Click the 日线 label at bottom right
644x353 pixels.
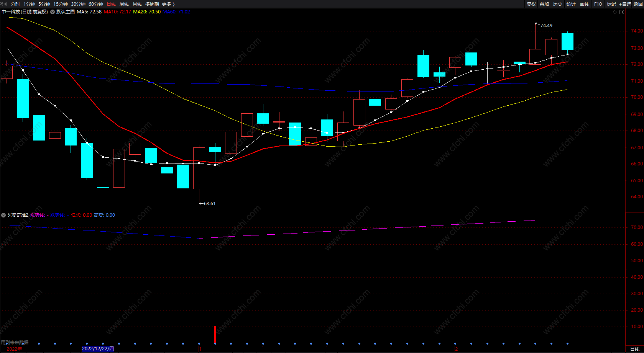[635, 349]
